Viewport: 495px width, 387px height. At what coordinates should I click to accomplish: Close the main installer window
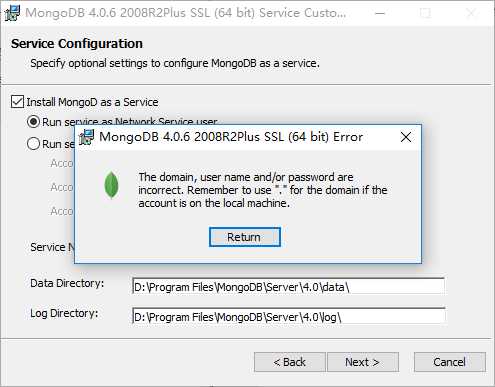(x=471, y=13)
